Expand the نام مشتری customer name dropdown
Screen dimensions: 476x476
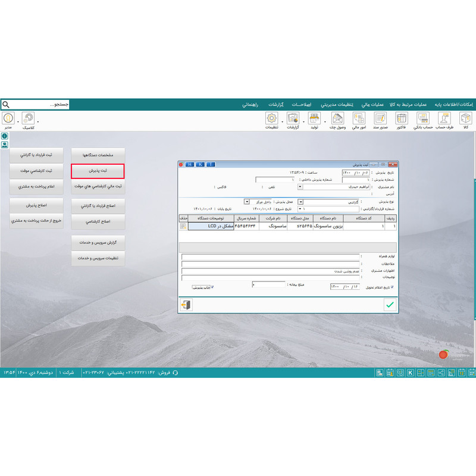[x=300, y=187]
